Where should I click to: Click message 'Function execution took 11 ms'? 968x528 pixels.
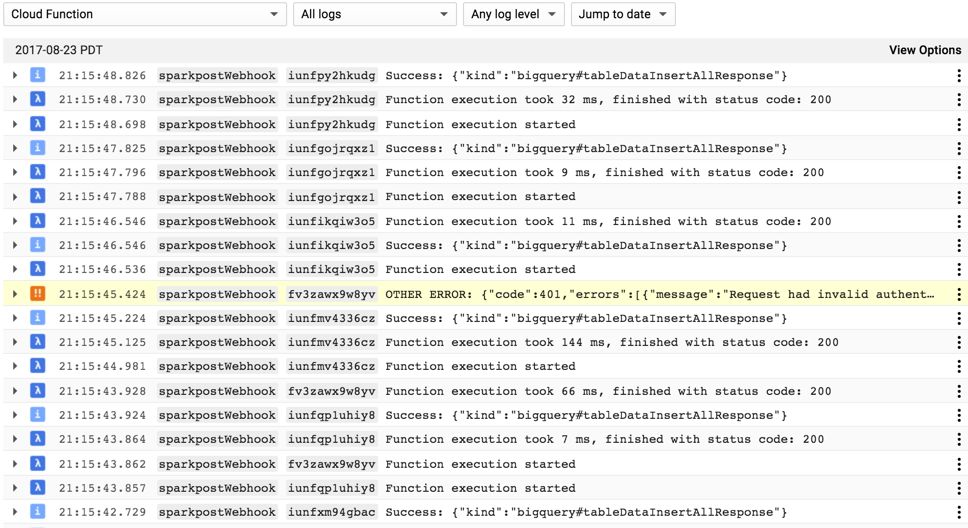tap(608, 221)
